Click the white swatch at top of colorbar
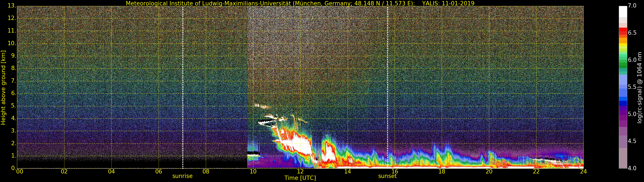The height and width of the screenshot is (182, 644). (623, 12)
